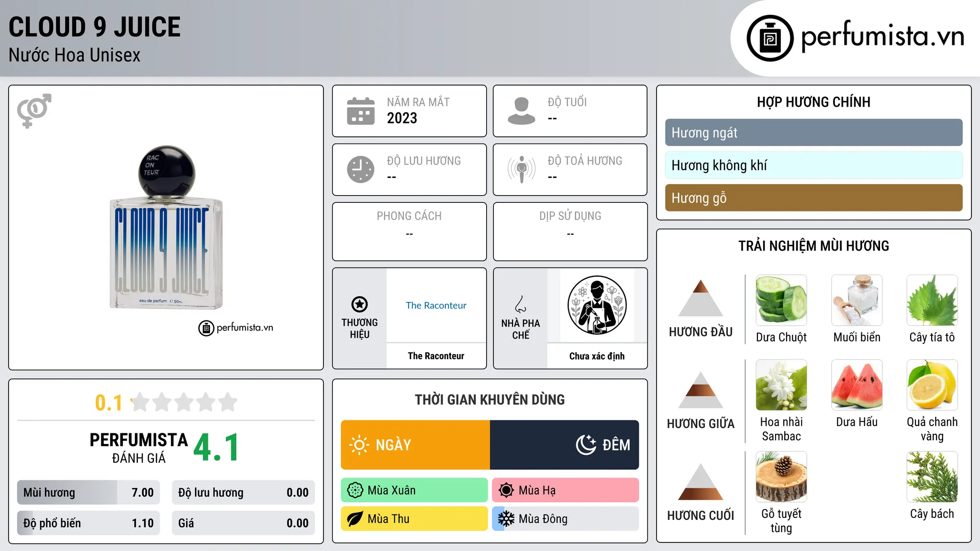980x551 pixels.
Task: Click the Hương đầu pyramid icon
Action: pyautogui.click(x=701, y=298)
